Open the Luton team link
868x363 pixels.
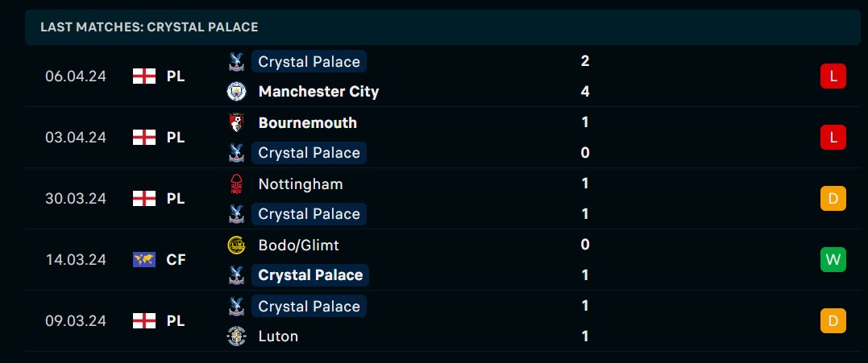[x=278, y=336]
